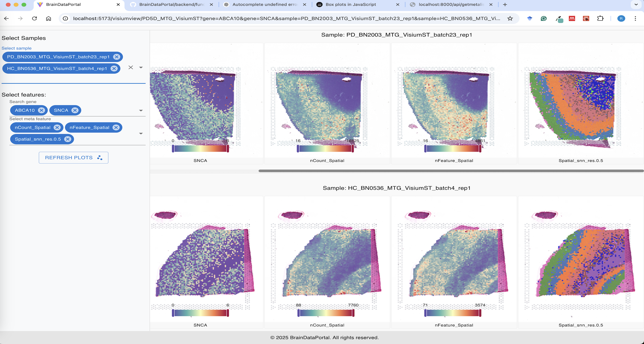Screen dimensions: 644x344
Task: Delete the nCount_Spatial meta feature chip
Action: tap(57, 127)
